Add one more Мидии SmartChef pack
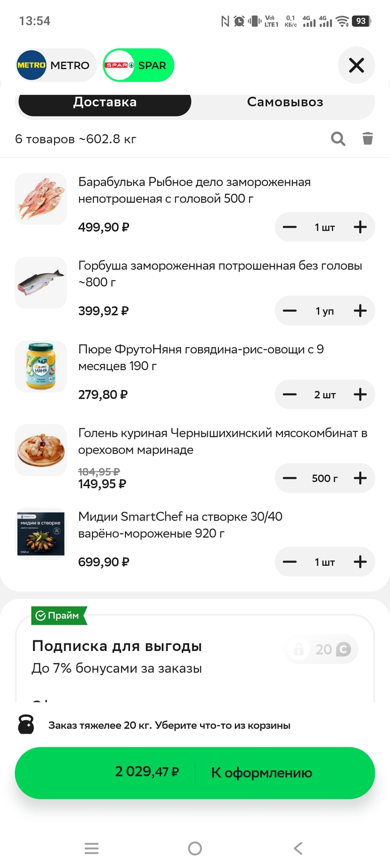This screenshot has width=390, height=868. [x=360, y=562]
